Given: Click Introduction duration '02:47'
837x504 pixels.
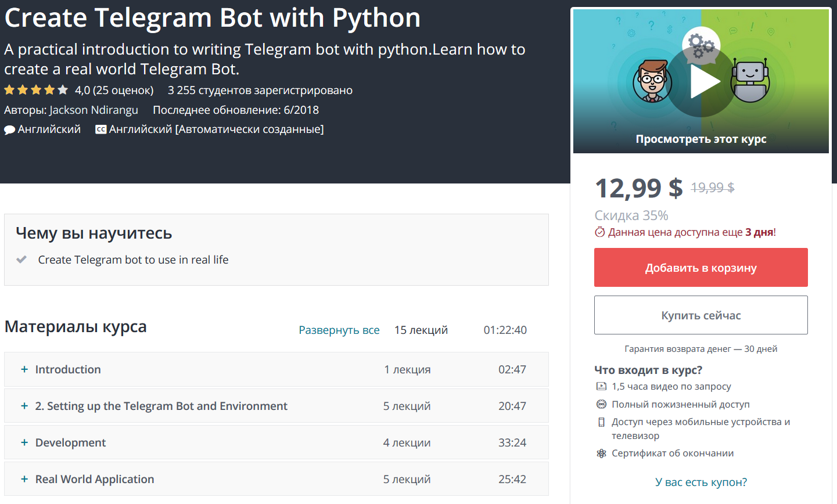Looking at the screenshot, I should point(512,369).
